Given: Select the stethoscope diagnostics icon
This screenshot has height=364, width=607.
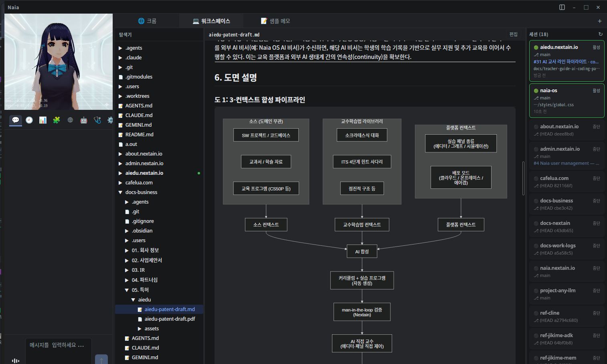Looking at the screenshot, I should click(97, 120).
